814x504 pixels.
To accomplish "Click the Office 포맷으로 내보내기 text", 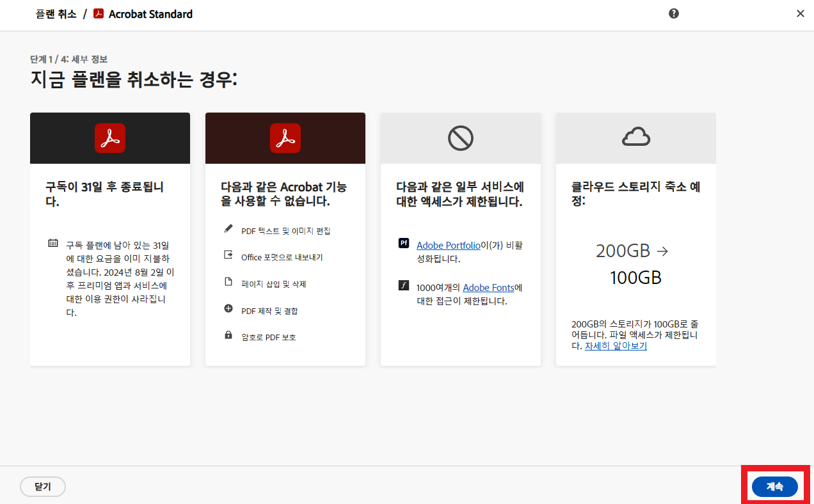I will click(282, 258).
